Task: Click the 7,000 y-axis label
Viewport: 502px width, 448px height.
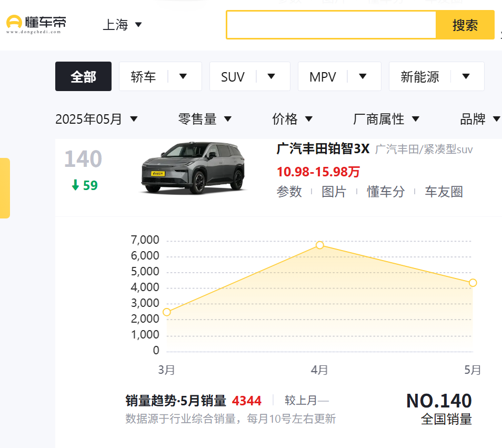Action: tap(145, 240)
